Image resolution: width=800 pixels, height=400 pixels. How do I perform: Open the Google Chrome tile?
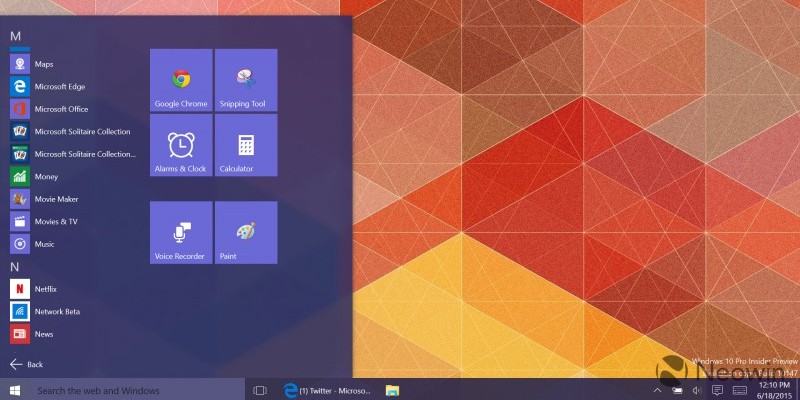click(x=181, y=80)
